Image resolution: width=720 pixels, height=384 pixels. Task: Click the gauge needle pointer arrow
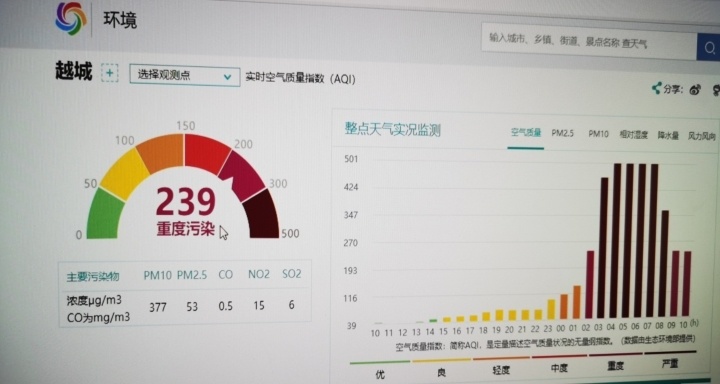coord(226,181)
